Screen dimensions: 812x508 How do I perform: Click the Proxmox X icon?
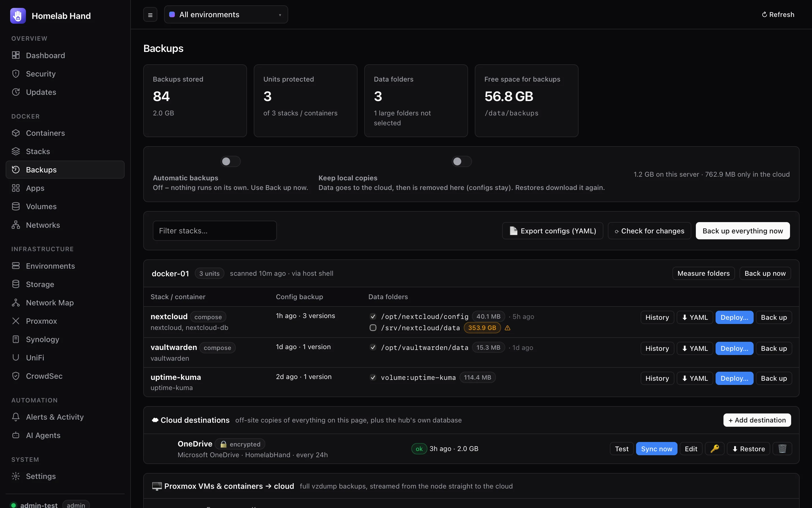[16, 321]
